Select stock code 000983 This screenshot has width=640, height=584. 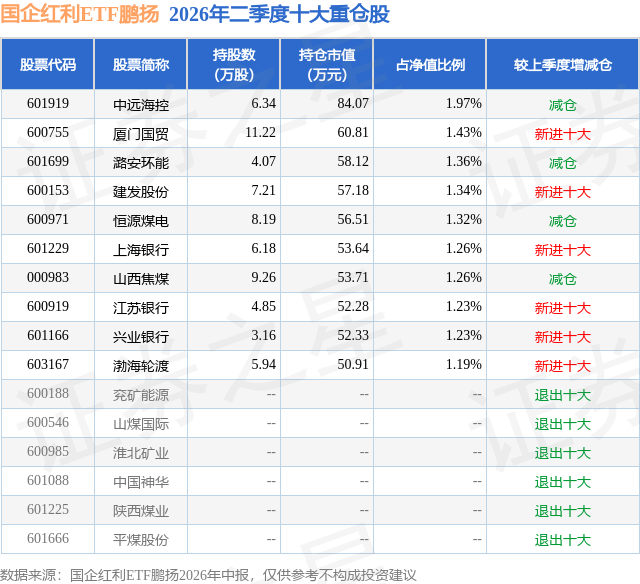pyautogui.click(x=48, y=278)
